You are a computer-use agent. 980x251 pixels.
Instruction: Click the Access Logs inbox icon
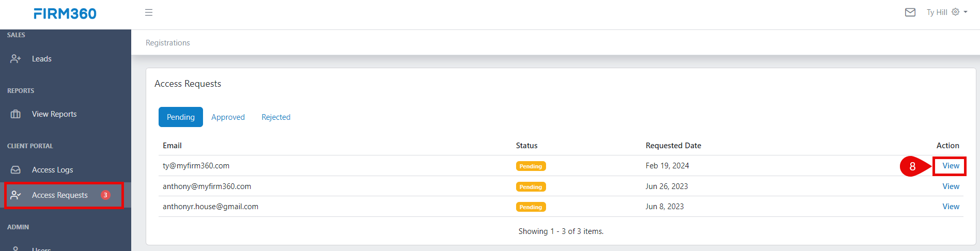coord(15,170)
